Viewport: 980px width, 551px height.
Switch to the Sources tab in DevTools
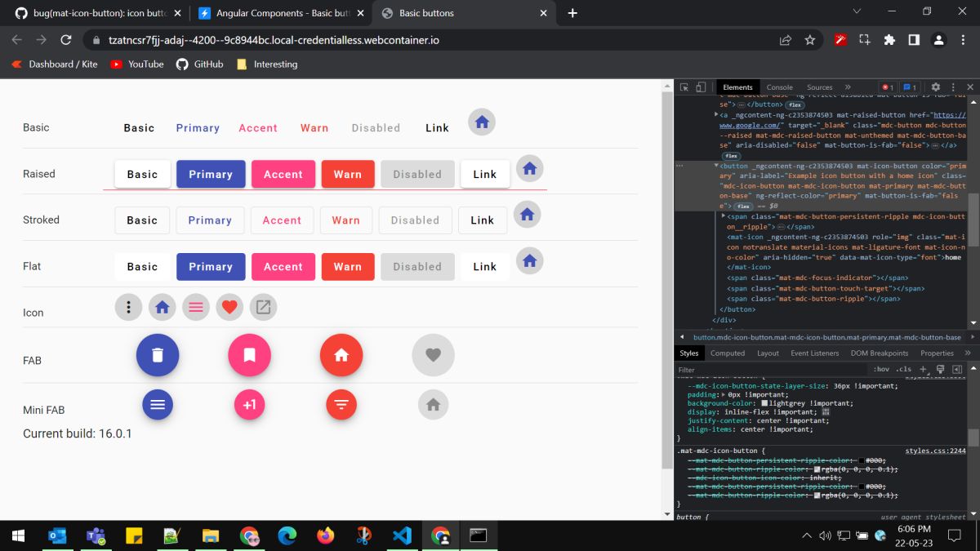819,87
